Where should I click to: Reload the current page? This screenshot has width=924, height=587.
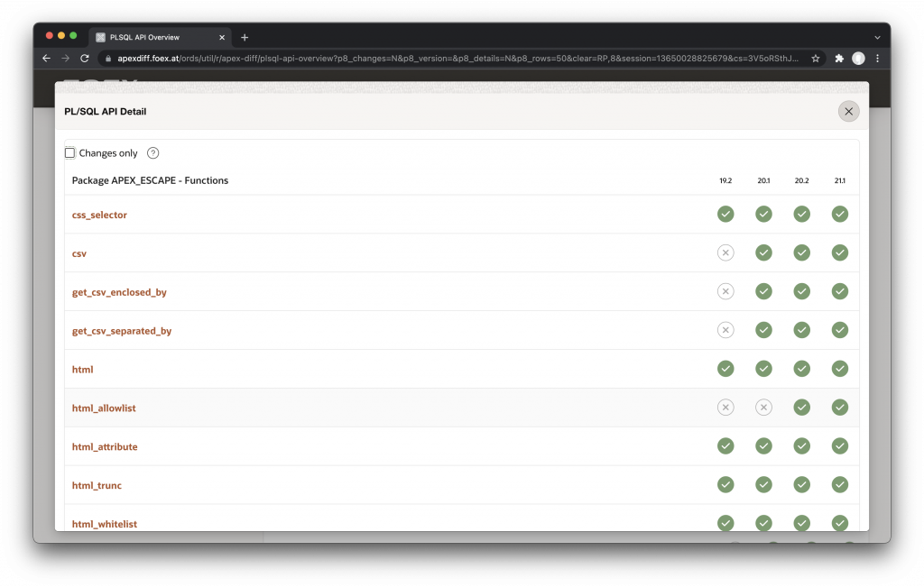pyautogui.click(x=85, y=59)
